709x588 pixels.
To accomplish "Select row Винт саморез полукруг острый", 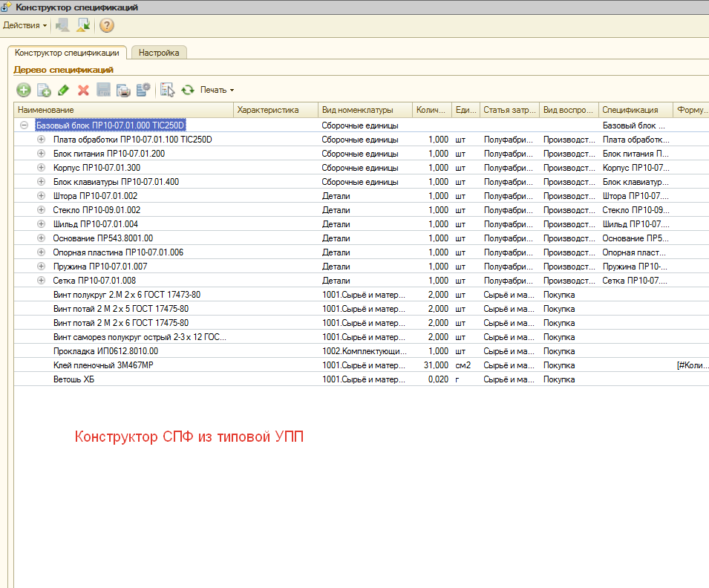I will pos(362,337).
